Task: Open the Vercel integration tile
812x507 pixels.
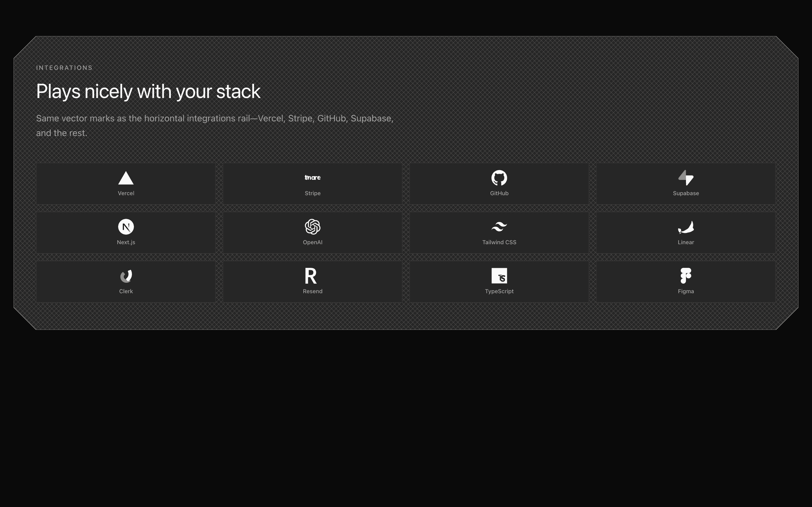Action: pos(126,184)
